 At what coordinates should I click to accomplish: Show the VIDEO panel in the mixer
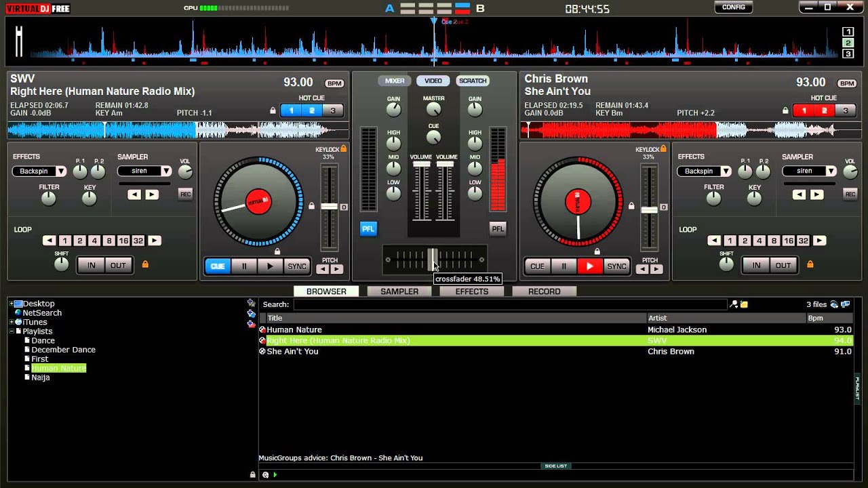(433, 81)
